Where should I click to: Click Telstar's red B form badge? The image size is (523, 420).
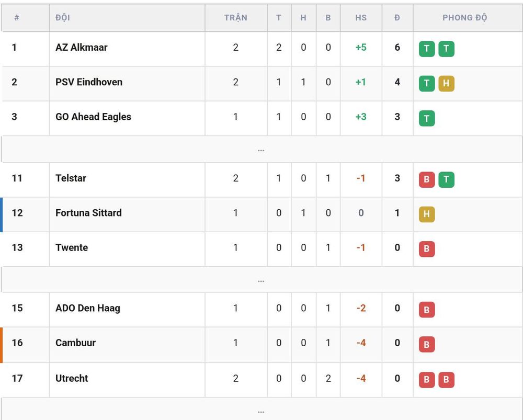[x=427, y=179]
